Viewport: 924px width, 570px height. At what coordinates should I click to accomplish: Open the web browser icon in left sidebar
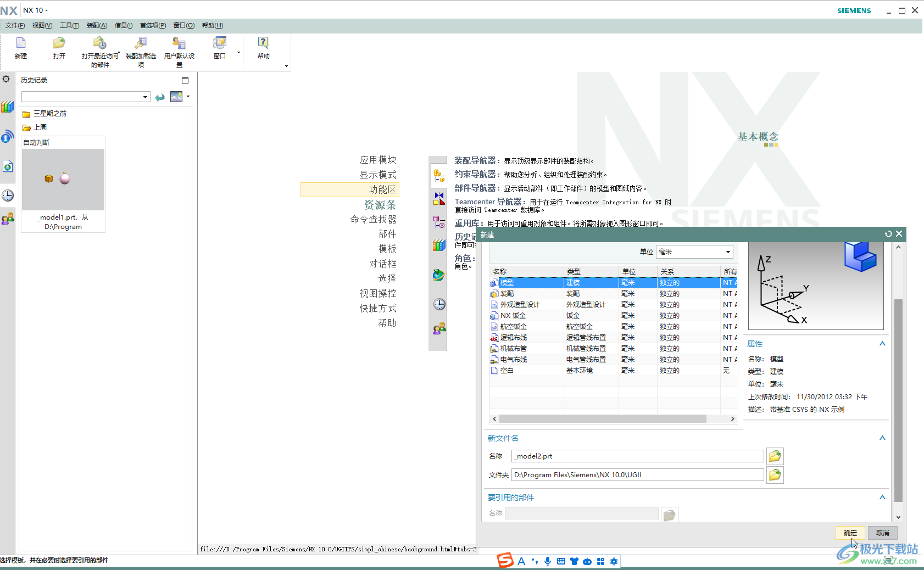pos(7,166)
